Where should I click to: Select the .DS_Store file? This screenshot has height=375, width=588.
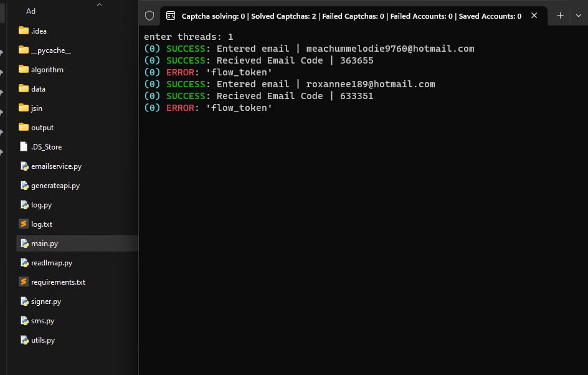(40, 146)
